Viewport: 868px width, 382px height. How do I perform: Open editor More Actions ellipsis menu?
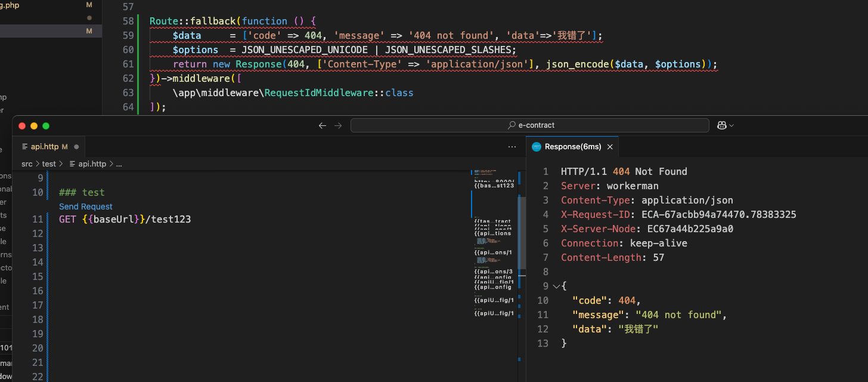tap(511, 146)
